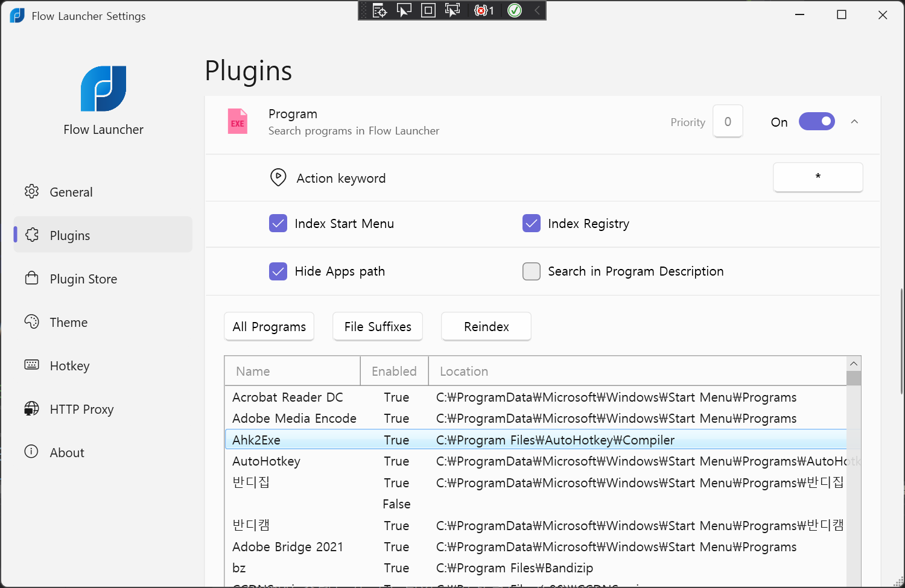The width and height of the screenshot is (905, 588).
Task: Select the 반디집 program row
Action: 536,482
